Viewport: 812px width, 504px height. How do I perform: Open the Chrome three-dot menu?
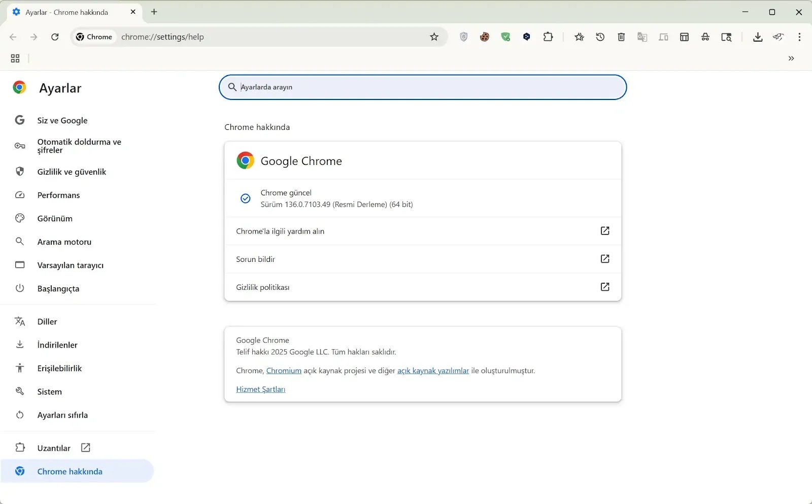[x=799, y=37]
